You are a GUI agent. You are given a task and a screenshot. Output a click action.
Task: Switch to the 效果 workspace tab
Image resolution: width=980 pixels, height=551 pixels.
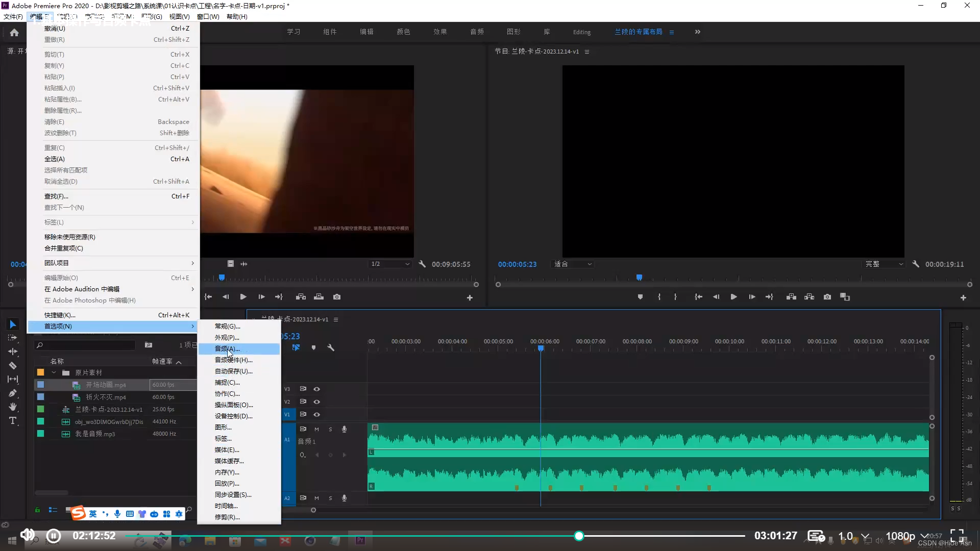tap(440, 32)
